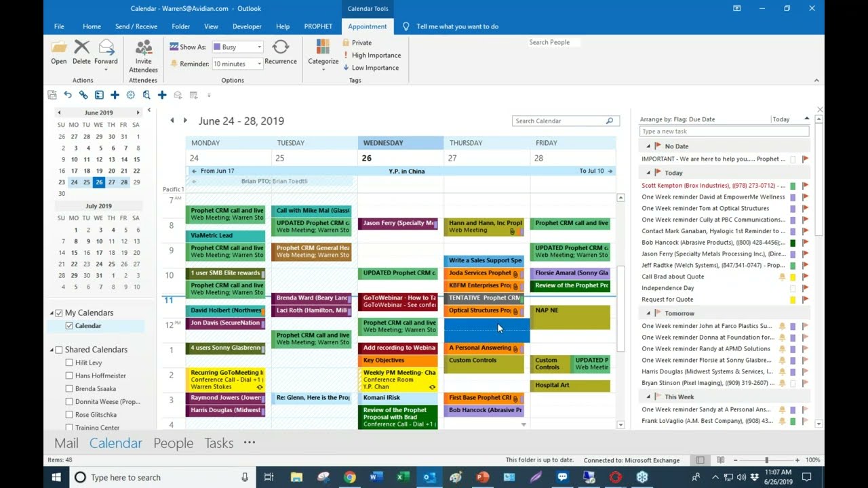The height and width of the screenshot is (488, 868).
Task: Open the PROPHET ribbon tab
Action: coord(318,26)
